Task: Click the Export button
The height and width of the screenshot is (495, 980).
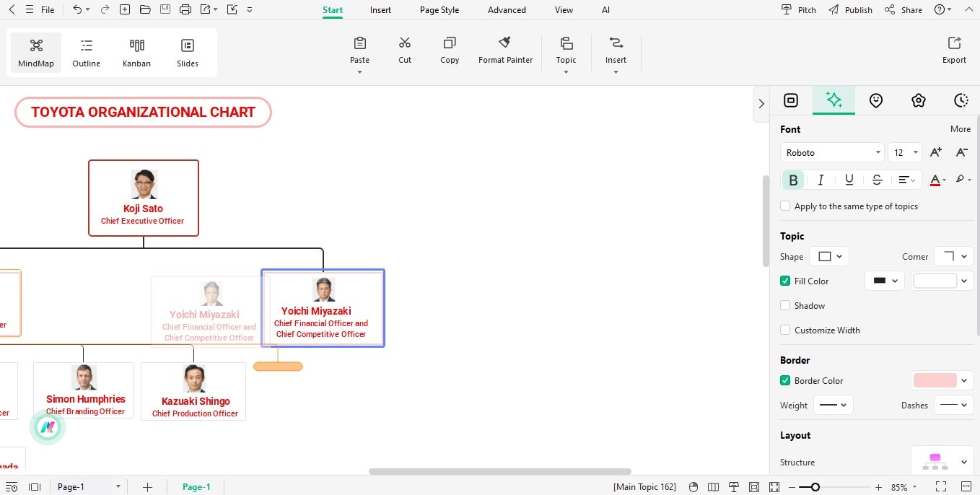Action: point(954,50)
